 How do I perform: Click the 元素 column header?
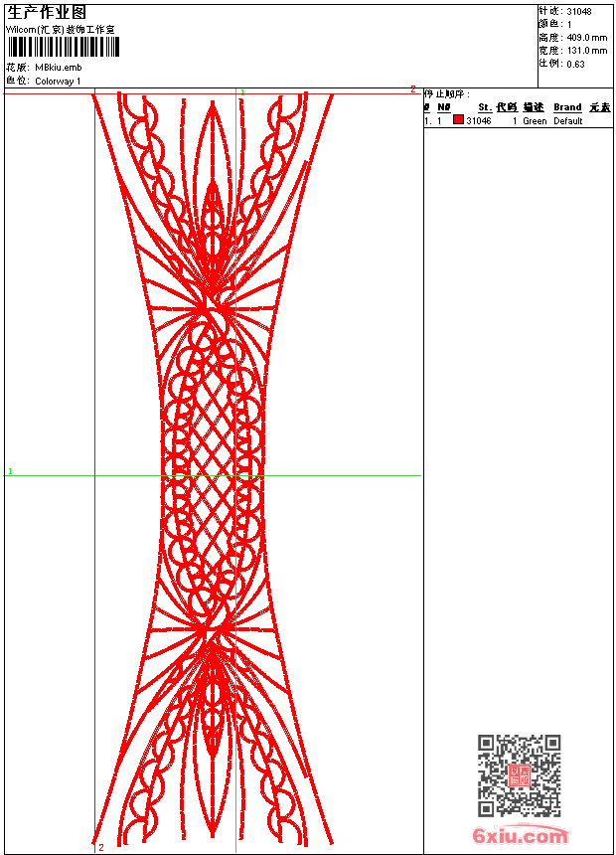[x=600, y=107]
